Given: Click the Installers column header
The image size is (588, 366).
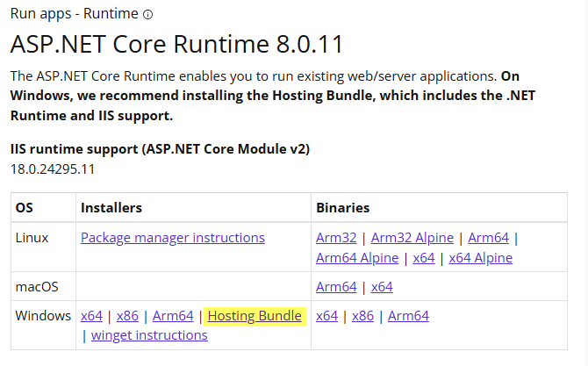Looking at the screenshot, I should [111, 208].
